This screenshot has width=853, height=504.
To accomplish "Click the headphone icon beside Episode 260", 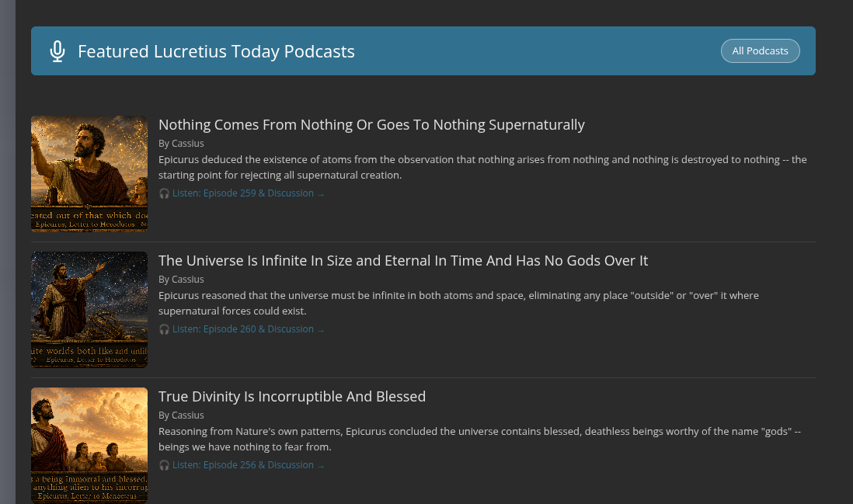I will pyautogui.click(x=164, y=329).
